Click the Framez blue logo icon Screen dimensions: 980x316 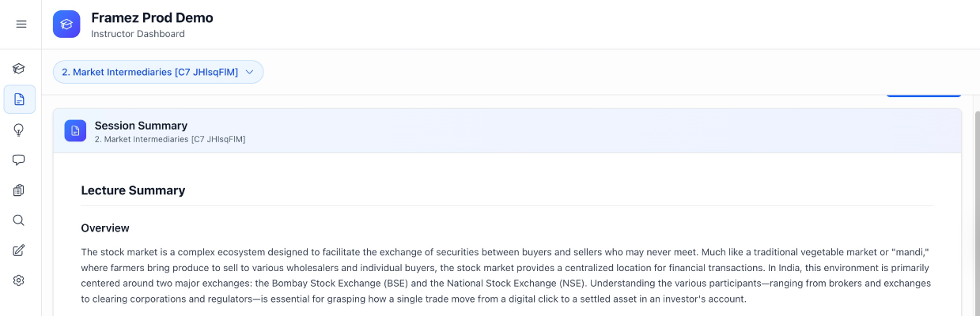click(x=66, y=24)
